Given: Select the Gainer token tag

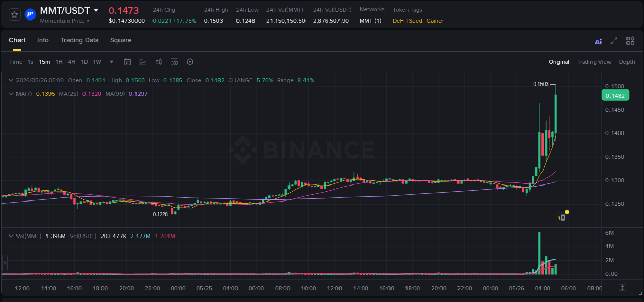Looking at the screenshot, I should pos(435,21).
